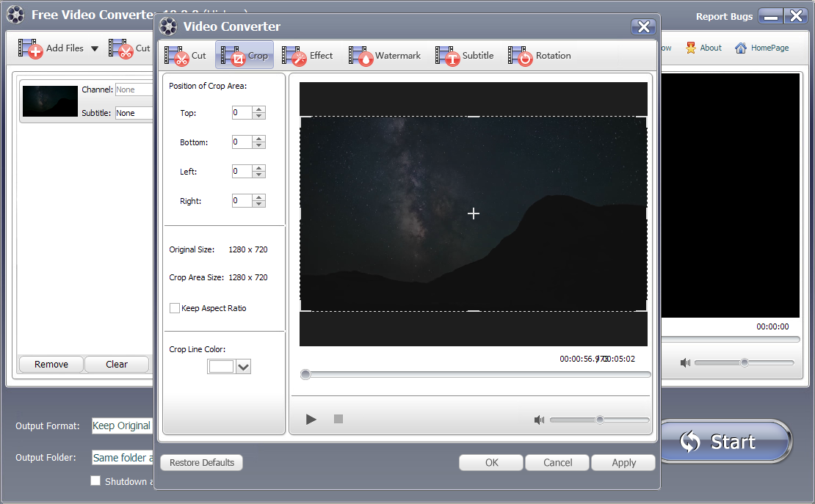Click the Right crop input field
Viewport: 815px width, 504px height.
(x=242, y=200)
